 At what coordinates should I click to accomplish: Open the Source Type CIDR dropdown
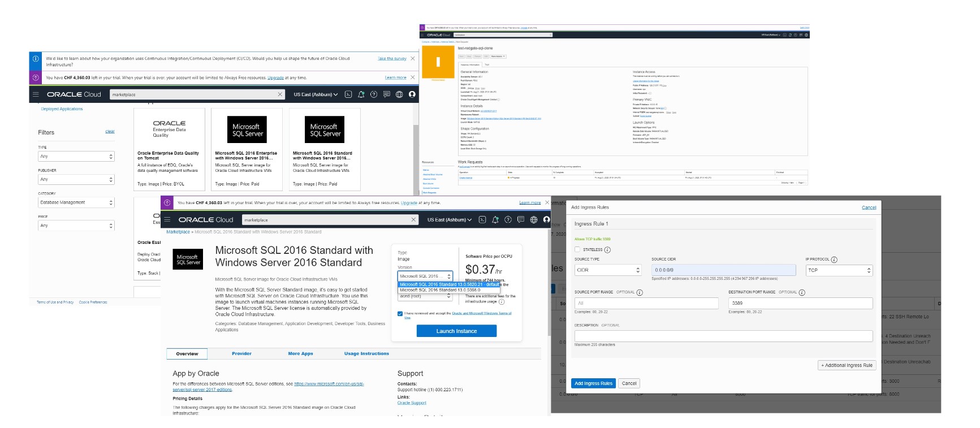click(608, 270)
